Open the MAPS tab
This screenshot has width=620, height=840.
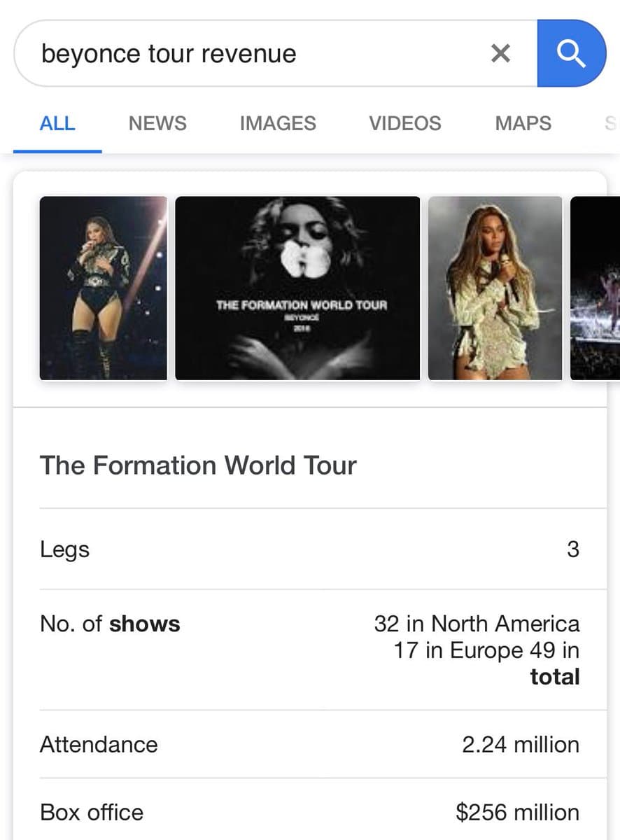click(x=523, y=124)
